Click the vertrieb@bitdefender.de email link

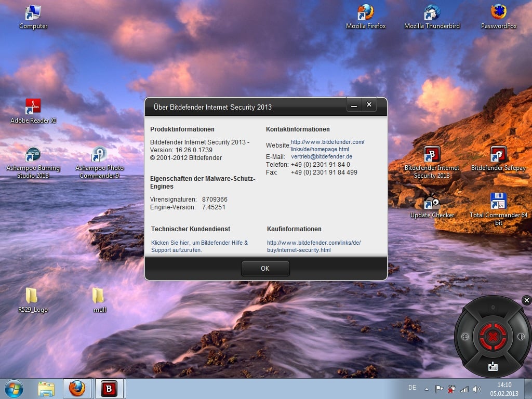pyautogui.click(x=322, y=157)
